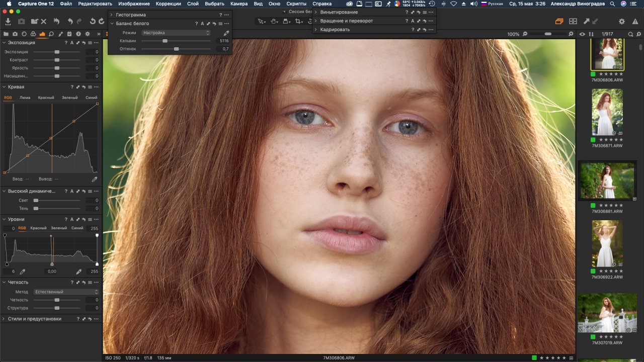Open the Local Adjustments brush tool tab
The image size is (644, 362).
[x=60, y=34]
